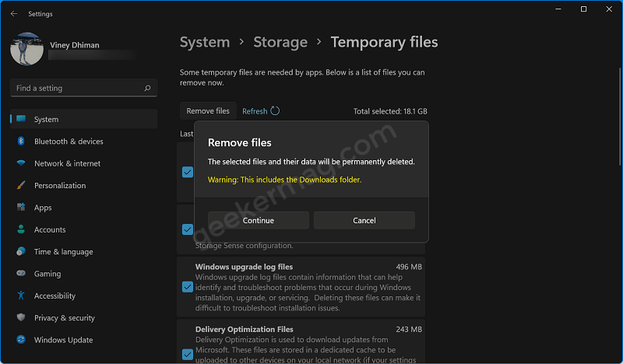
Task: Open Bluetooth & devices settings
Action: coord(69,142)
